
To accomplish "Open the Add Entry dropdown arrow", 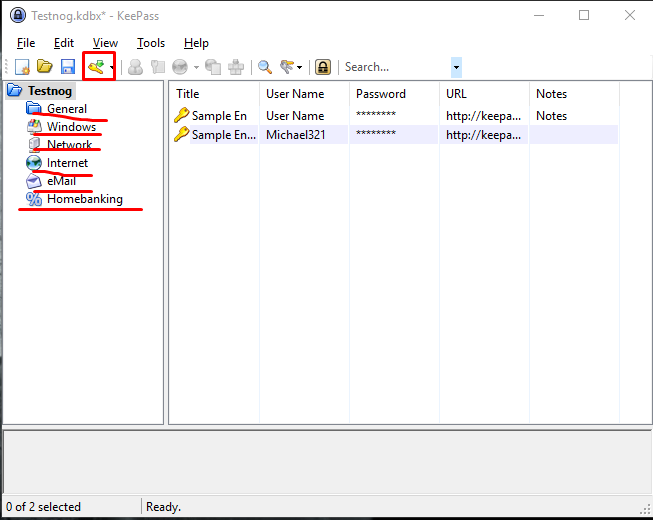I will click(x=112, y=67).
